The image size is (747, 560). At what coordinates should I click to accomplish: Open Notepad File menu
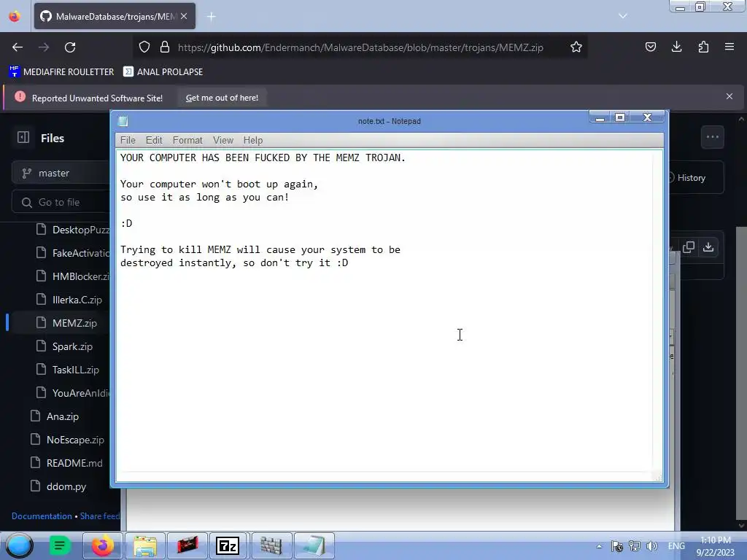coord(128,140)
